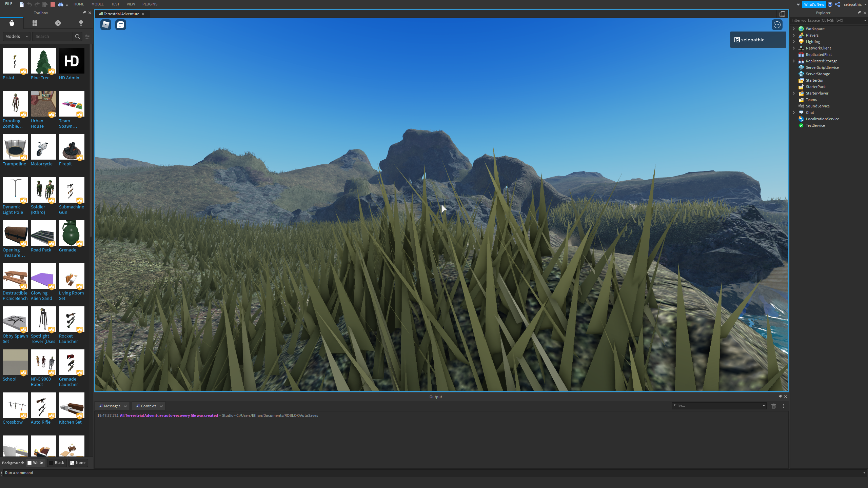Set toolbox background to White

pos(36,463)
